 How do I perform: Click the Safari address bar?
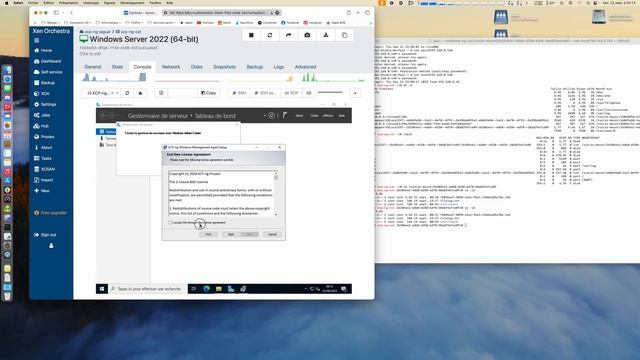click(222, 13)
